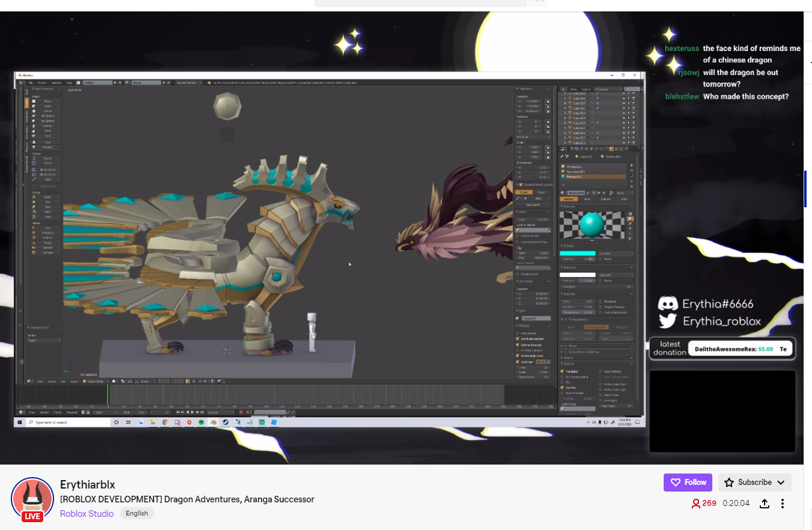Image resolution: width=812 pixels, height=530 pixels.
Task: Add an Armature object
Action: (x=46, y=233)
